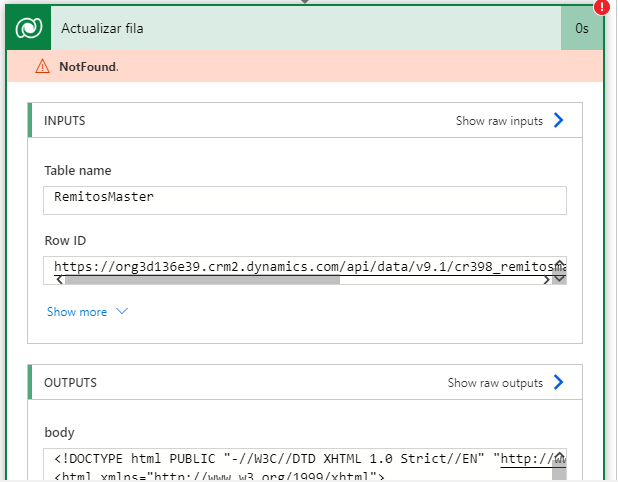The height and width of the screenshot is (482, 618).
Task: Click the body label
Action: pyautogui.click(x=59, y=432)
